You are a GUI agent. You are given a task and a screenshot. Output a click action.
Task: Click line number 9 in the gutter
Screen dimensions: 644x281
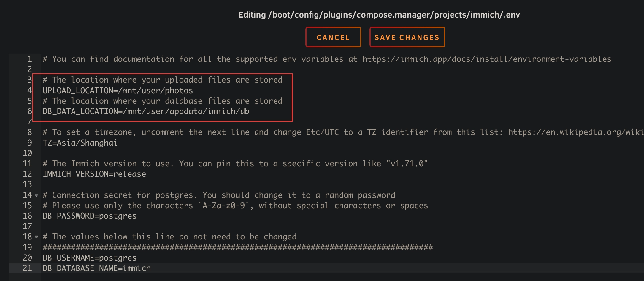click(x=29, y=143)
